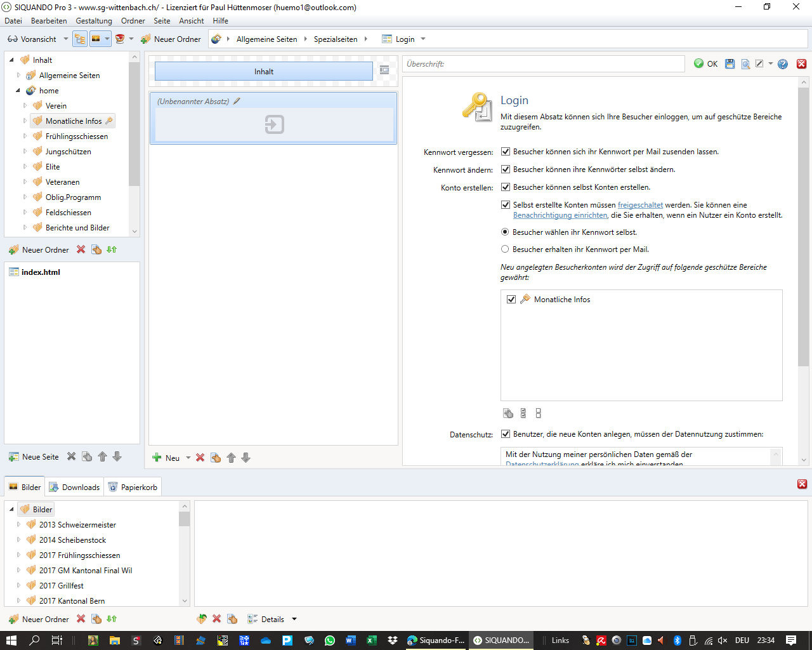Image resolution: width=812 pixels, height=650 pixels.
Task: Toggle the folder tree view icon in the toolbar
Action: [x=80, y=39]
